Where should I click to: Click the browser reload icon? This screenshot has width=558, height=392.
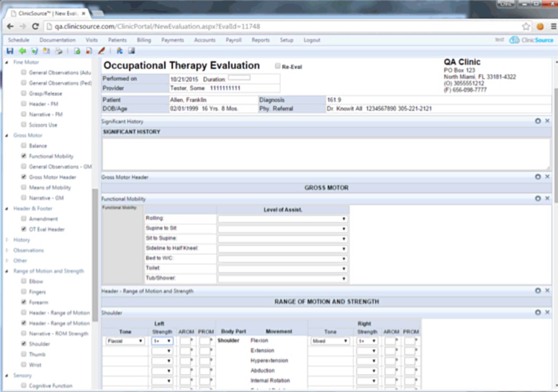35,26
